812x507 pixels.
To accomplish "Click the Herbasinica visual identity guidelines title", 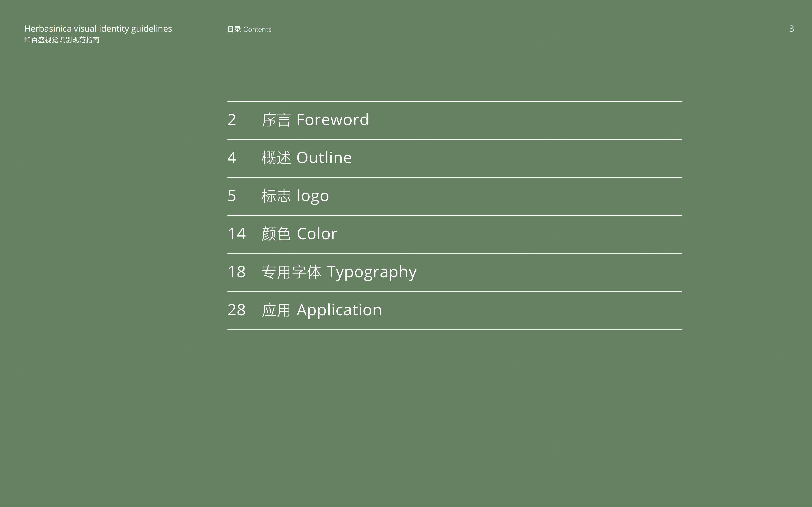I will pos(98,29).
